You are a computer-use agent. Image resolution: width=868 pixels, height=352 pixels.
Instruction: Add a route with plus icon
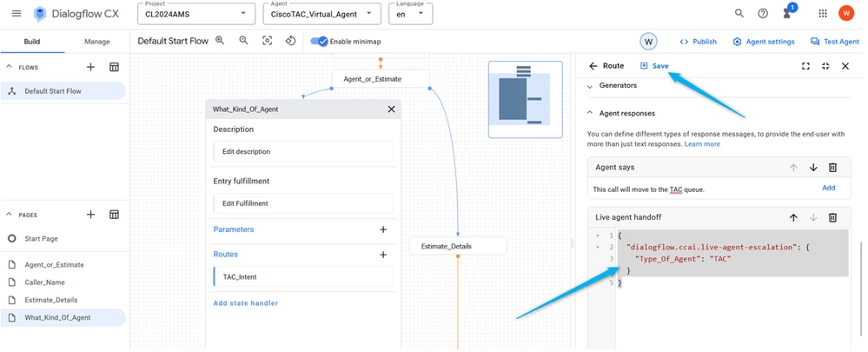[383, 255]
